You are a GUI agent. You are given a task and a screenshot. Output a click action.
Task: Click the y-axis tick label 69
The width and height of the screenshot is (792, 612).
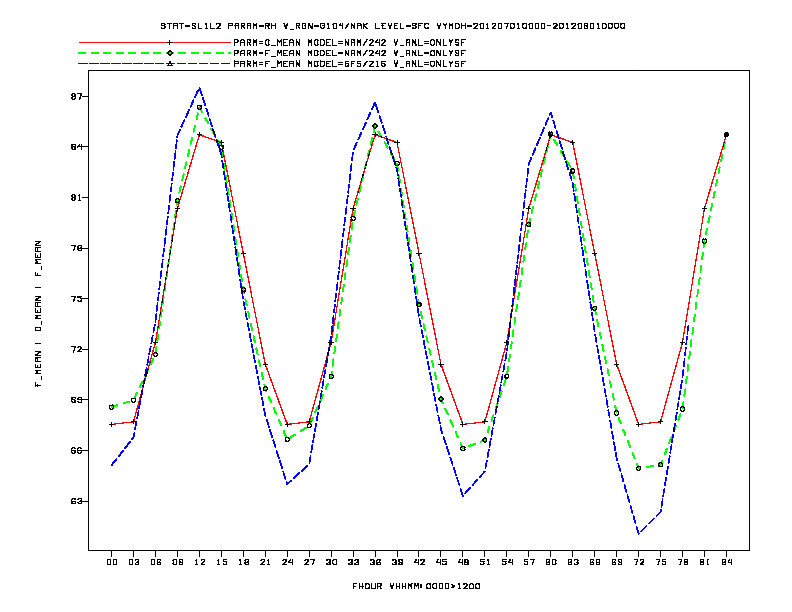coord(76,400)
